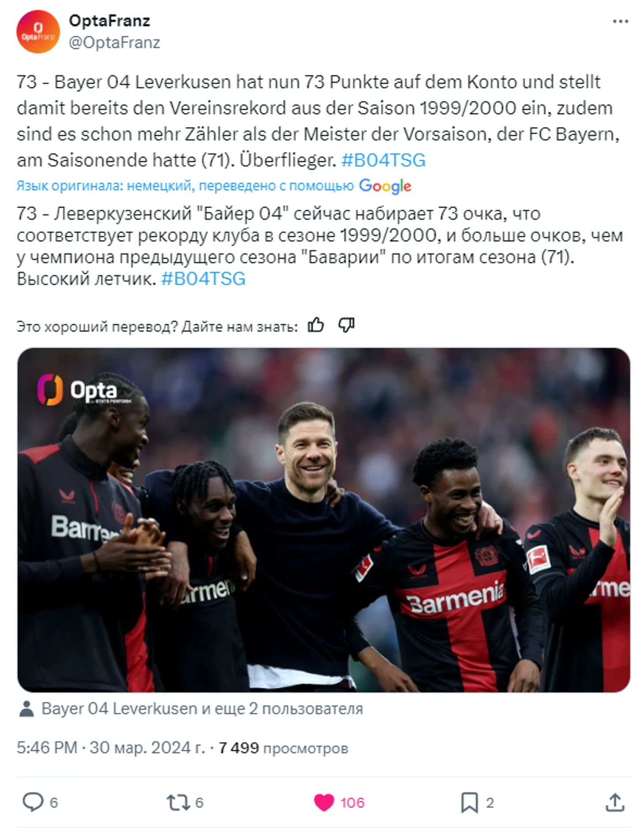Open the Leverkusen celebration photo
644x828 pixels.
pyautogui.click(x=323, y=520)
